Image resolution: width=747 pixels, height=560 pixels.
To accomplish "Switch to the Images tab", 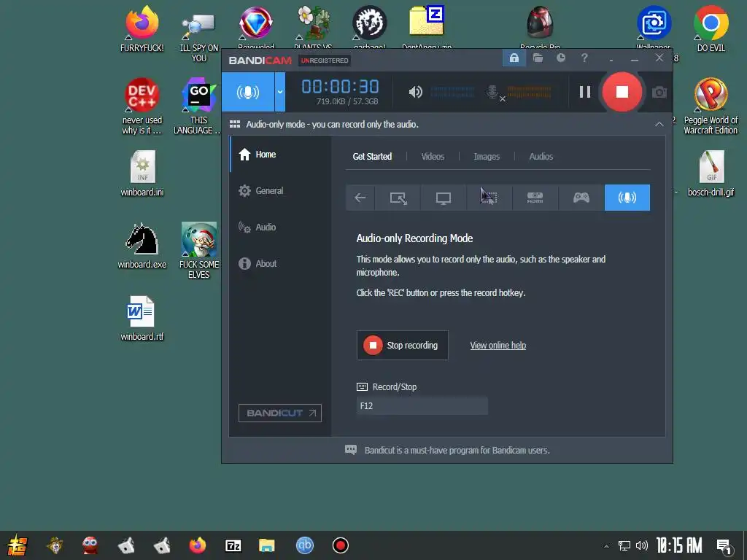I will pyautogui.click(x=487, y=157).
